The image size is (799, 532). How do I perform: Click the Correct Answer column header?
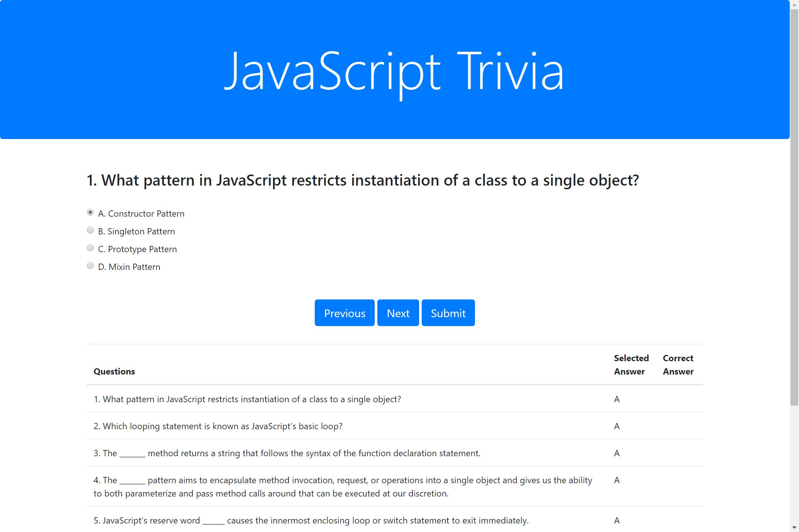coord(678,365)
